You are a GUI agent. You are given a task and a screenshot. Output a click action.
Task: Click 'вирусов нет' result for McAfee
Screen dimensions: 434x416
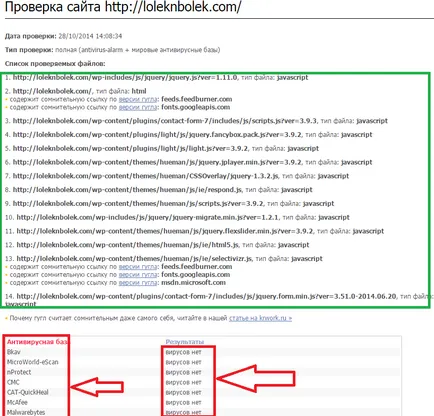coord(184,402)
